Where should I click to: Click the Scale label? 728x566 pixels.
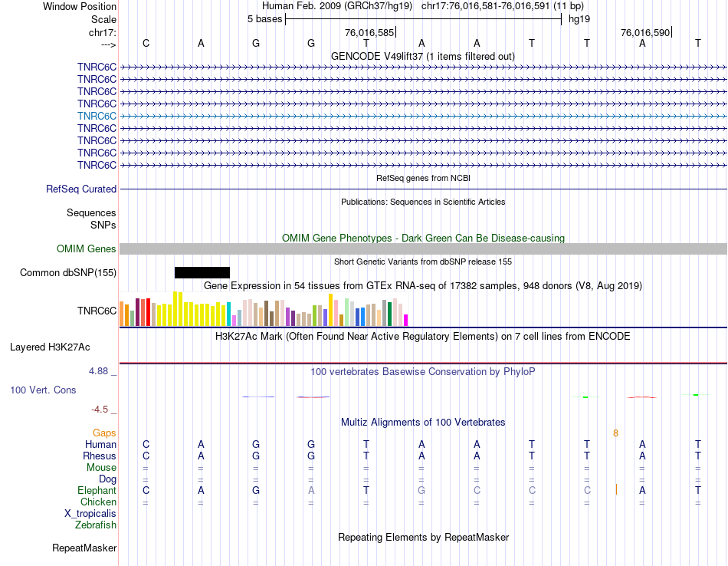[104, 19]
